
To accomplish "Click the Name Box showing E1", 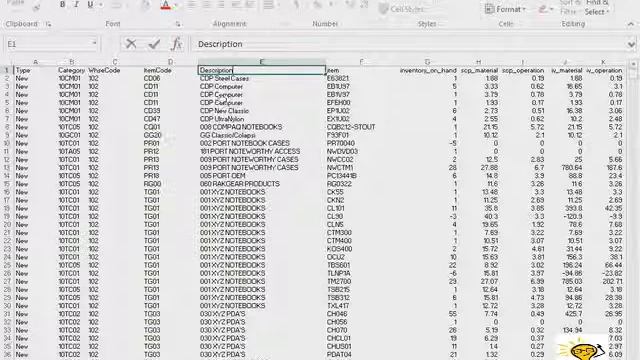I will (x=48, y=44).
